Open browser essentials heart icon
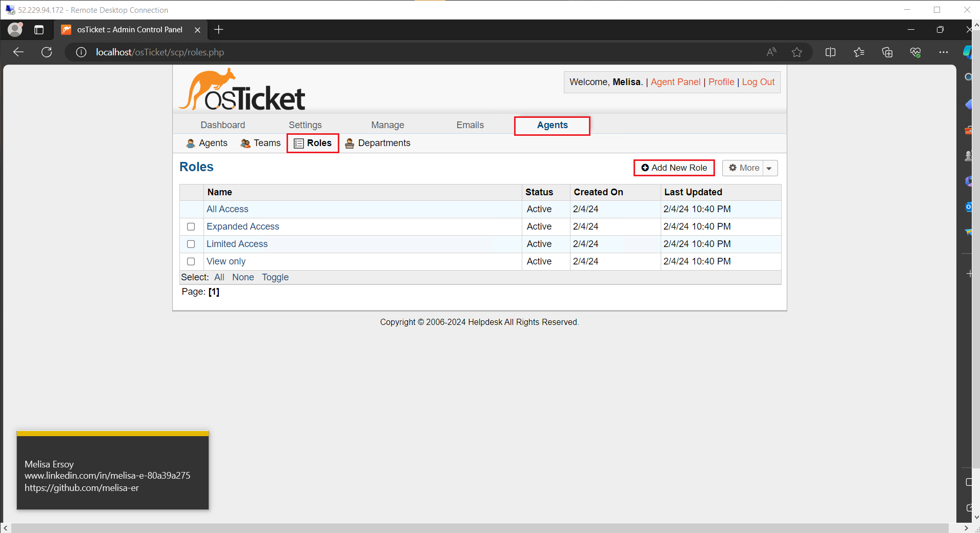The image size is (980, 533). tap(915, 52)
